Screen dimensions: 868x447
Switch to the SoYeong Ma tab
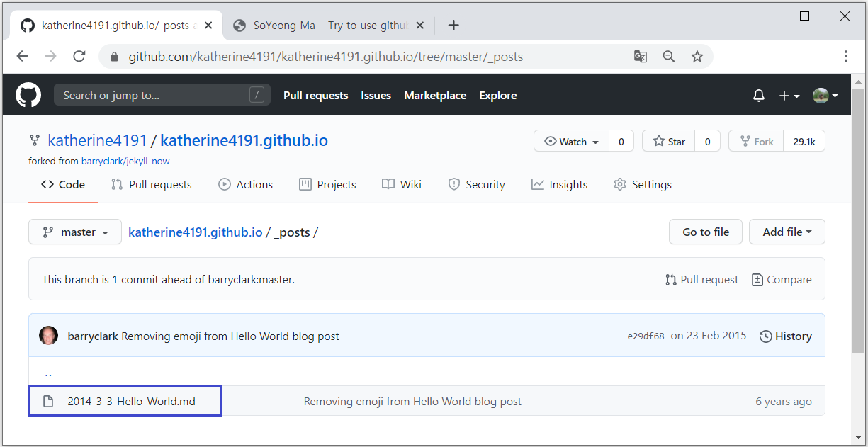pyautogui.click(x=330, y=26)
